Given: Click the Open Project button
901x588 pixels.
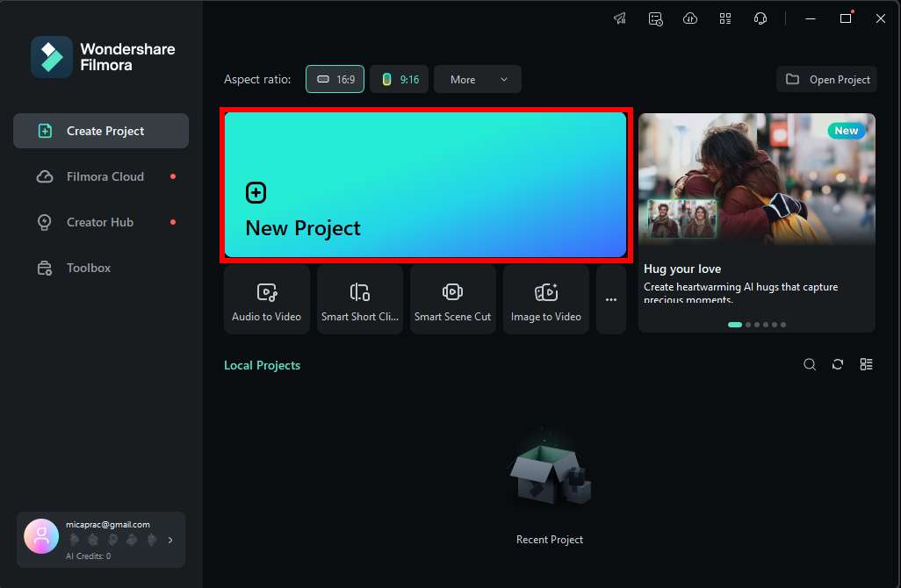Looking at the screenshot, I should 827,79.
